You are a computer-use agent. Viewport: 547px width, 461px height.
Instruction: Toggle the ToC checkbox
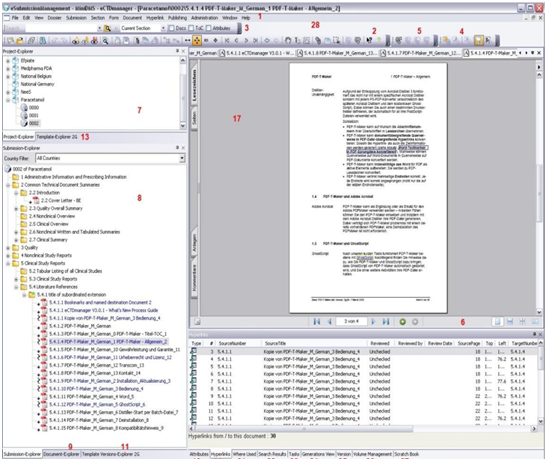(191, 28)
